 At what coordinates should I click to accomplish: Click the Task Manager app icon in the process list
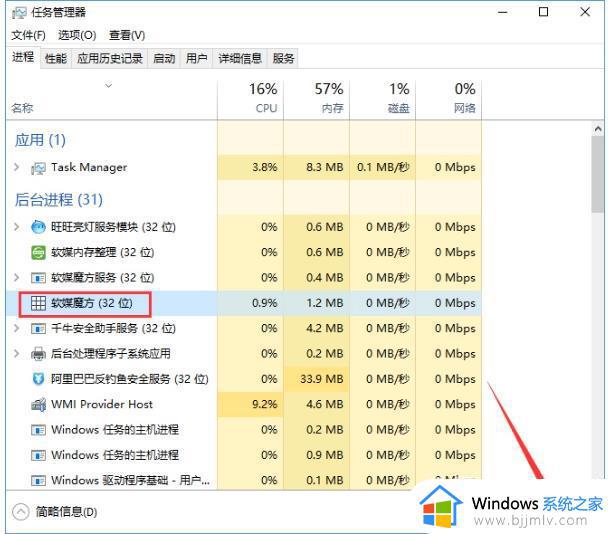38,168
